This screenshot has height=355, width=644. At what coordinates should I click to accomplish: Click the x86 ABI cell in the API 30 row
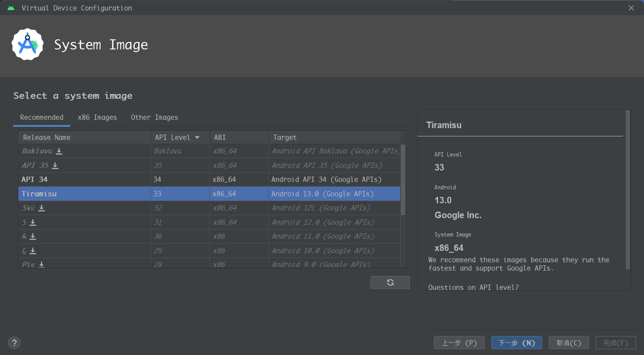(239, 237)
